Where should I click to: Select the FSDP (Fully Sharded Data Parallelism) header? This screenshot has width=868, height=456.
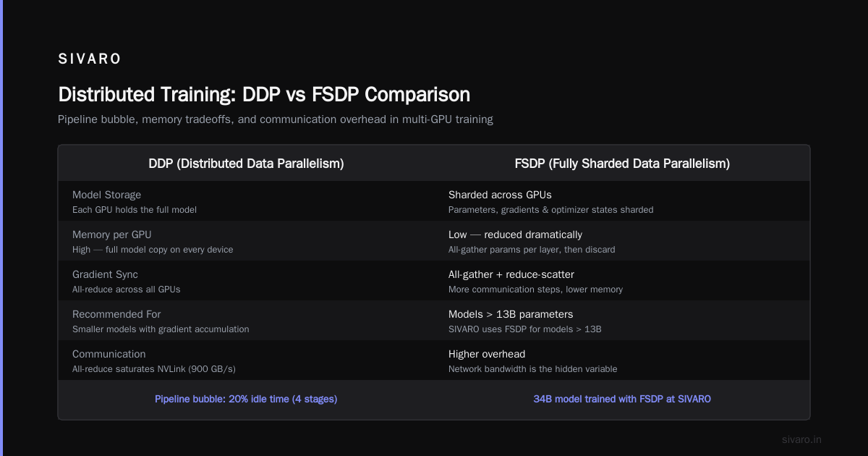tap(622, 164)
